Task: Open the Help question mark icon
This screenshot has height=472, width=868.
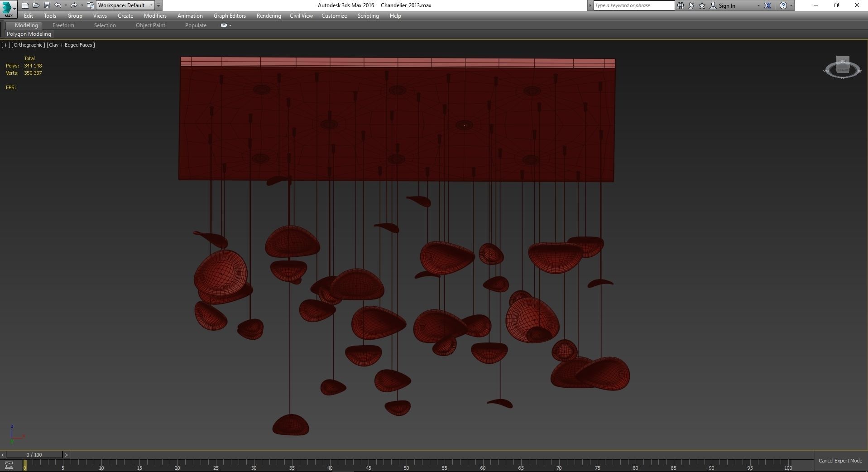Action: point(783,5)
